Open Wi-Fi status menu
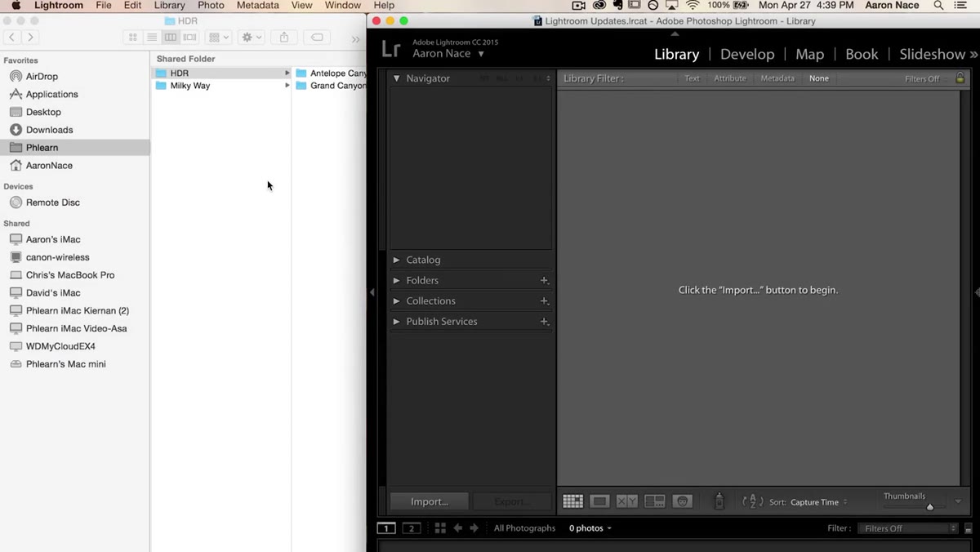The height and width of the screenshot is (552, 980). [693, 6]
